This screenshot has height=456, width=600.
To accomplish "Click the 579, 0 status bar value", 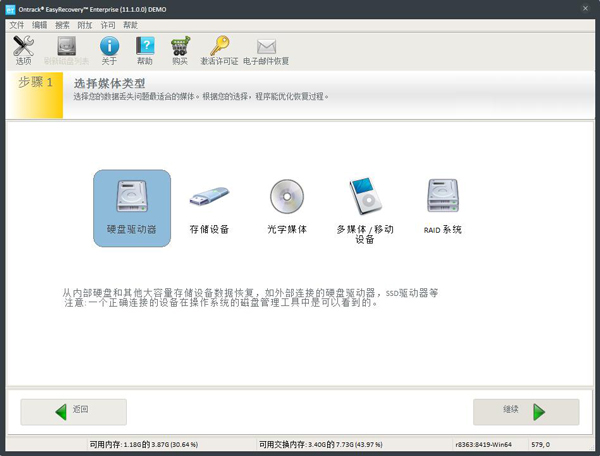I will pos(540,445).
